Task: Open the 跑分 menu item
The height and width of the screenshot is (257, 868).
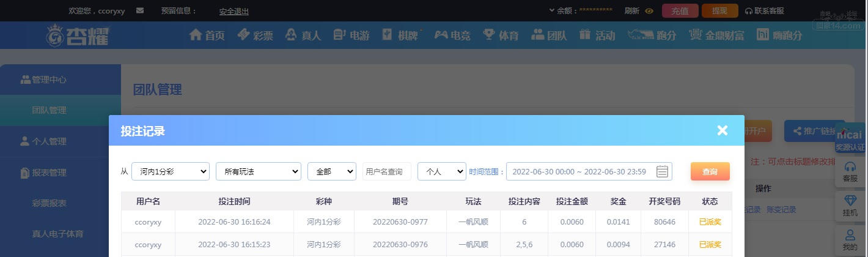Action: [652, 35]
